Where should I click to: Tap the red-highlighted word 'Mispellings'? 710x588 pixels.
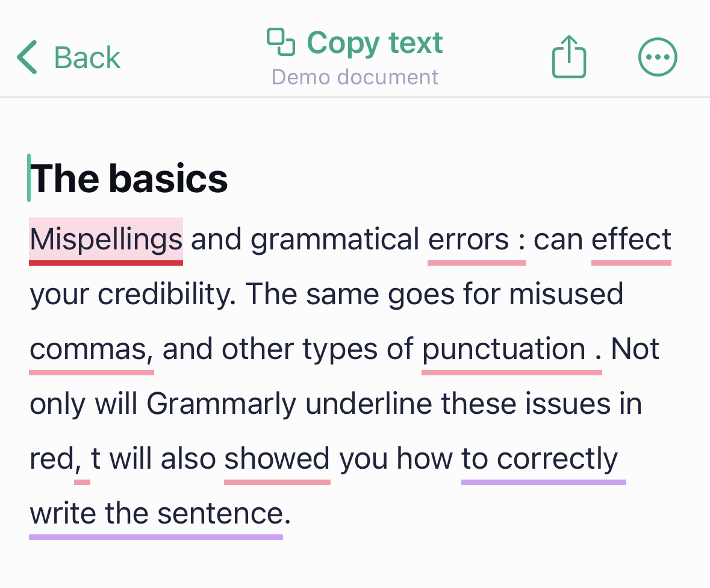(105, 240)
